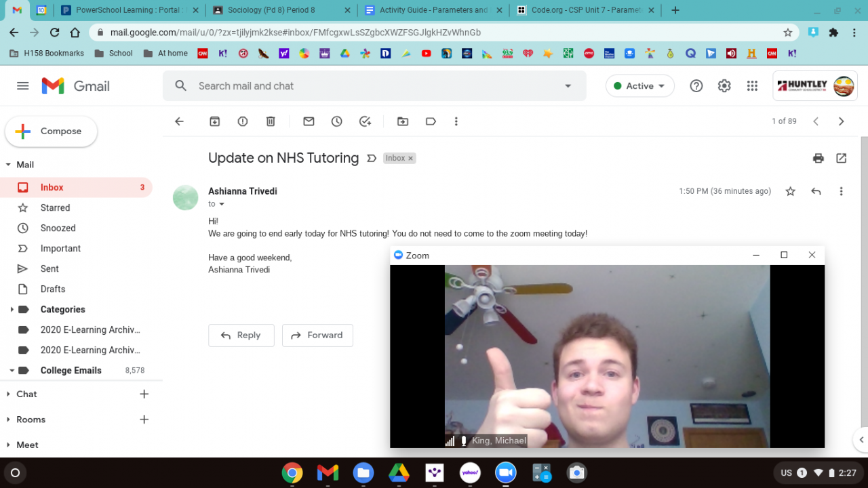The width and height of the screenshot is (868, 488).
Task: Open a new browser tab
Action: click(675, 10)
